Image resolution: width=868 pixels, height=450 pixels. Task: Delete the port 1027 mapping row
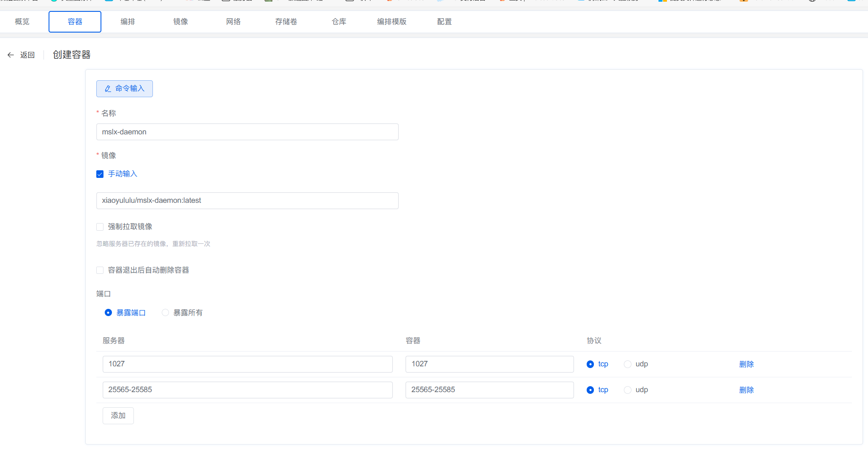click(746, 364)
